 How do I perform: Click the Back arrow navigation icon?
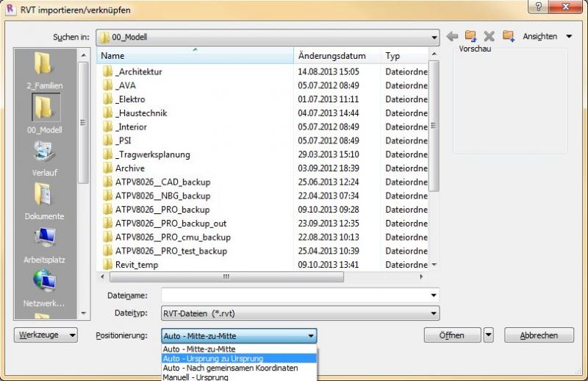pyautogui.click(x=453, y=36)
